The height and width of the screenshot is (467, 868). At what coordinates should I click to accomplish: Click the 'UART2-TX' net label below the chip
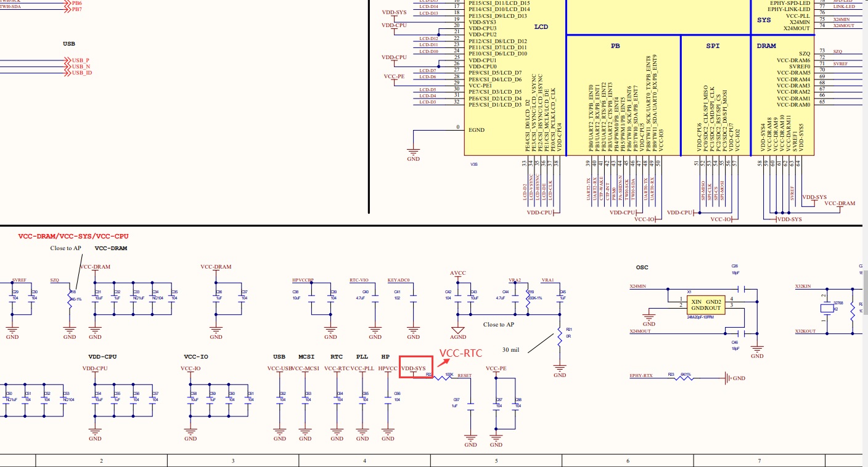click(589, 189)
